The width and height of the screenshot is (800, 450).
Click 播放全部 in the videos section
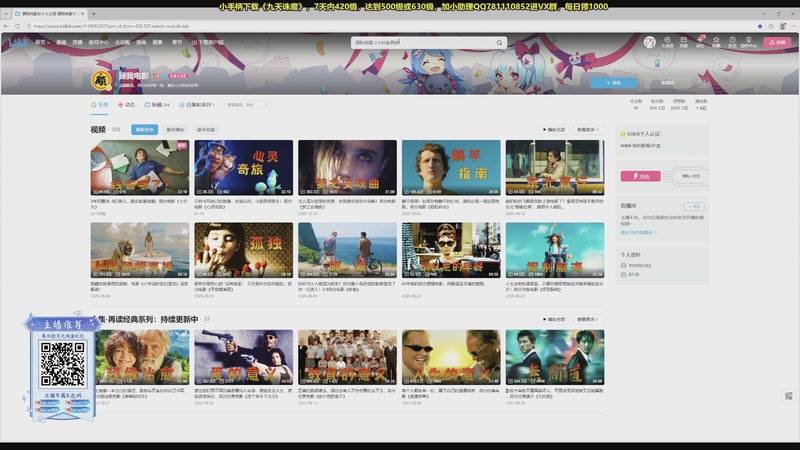(553, 130)
